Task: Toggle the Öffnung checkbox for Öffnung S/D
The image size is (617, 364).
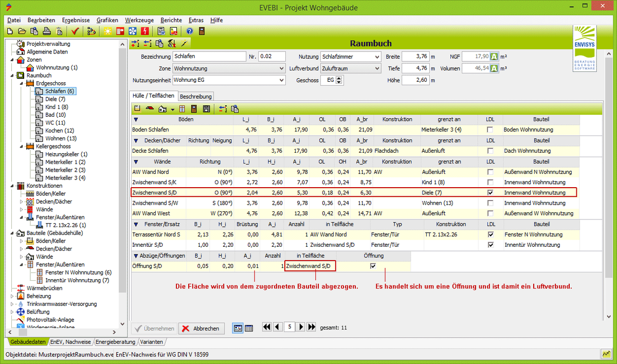Action: click(373, 266)
